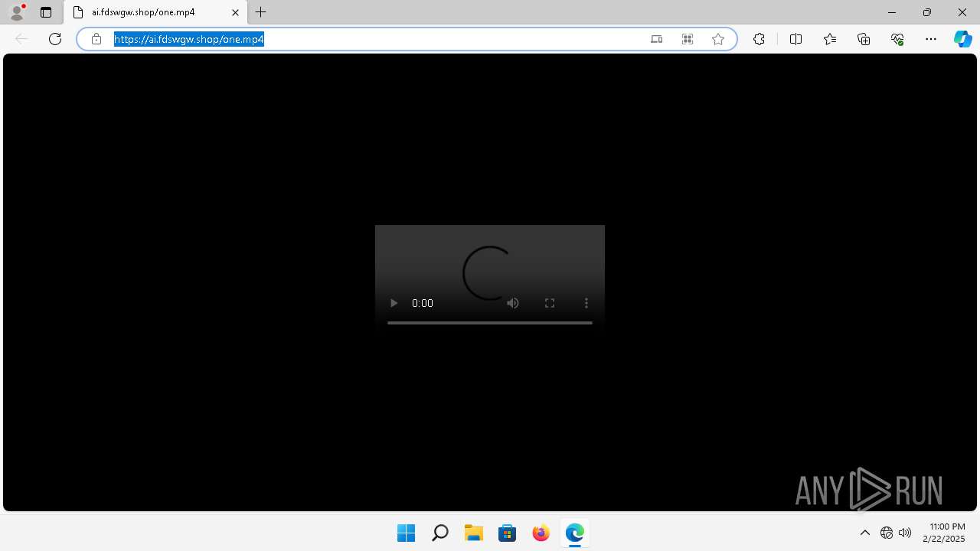This screenshot has height=551, width=980.
Task: Mute the video volume
Action: (x=513, y=303)
